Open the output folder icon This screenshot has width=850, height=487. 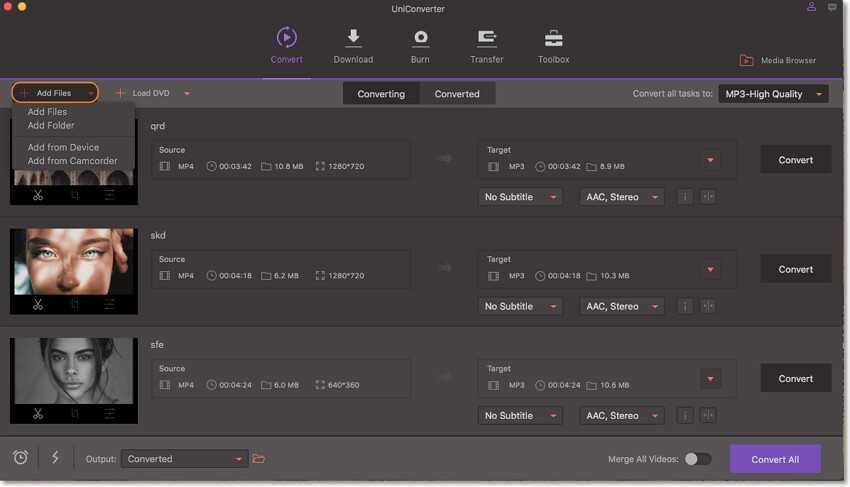point(259,459)
